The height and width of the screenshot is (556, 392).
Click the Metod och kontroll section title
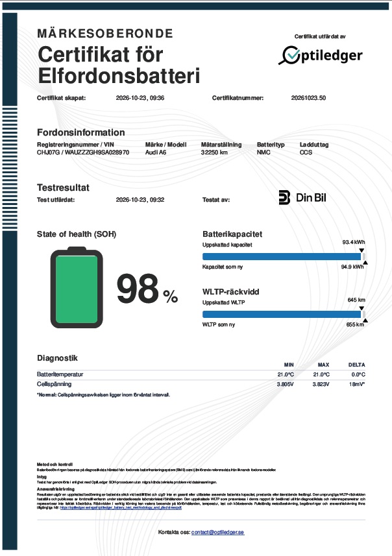click(55, 464)
